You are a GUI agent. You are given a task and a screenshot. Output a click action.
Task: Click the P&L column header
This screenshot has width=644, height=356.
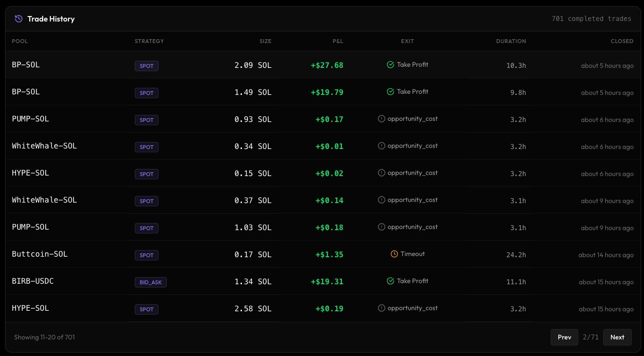click(x=337, y=41)
